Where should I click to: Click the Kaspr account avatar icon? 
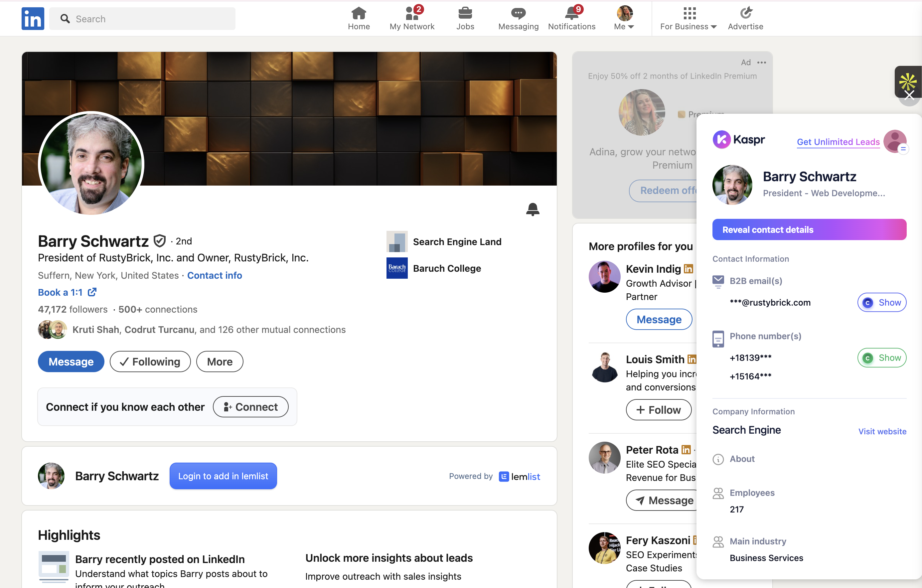tap(894, 141)
